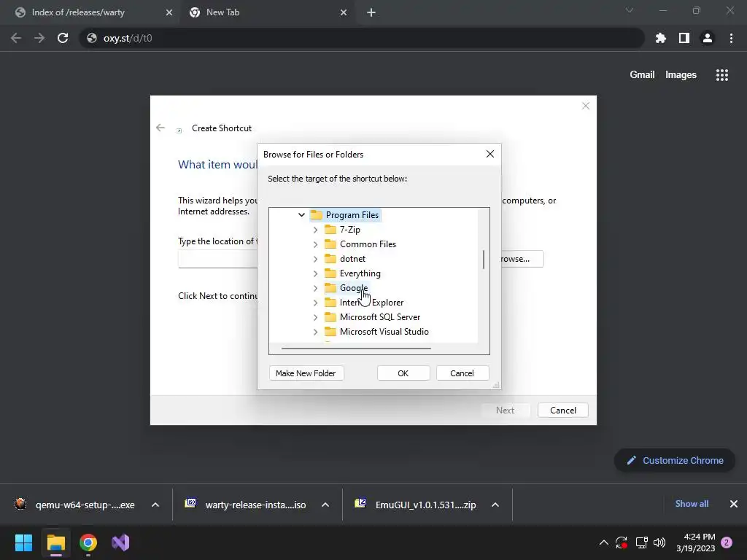Open Chrome three-dot menu

tap(731, 38)
